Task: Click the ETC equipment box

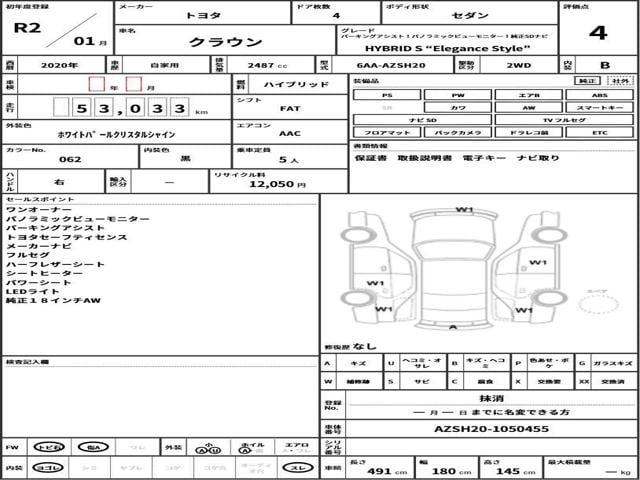Action: point(598,131)
